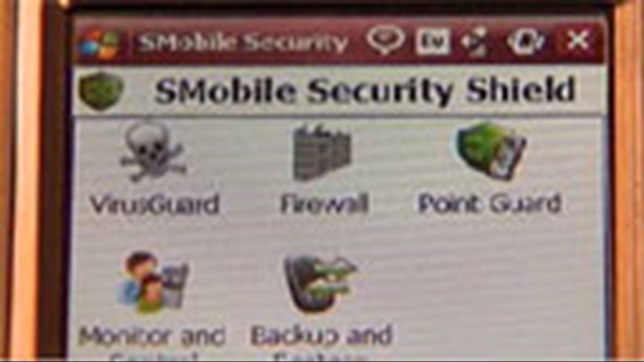644x362 pixels.
Task: Select the Point Guard text label
Action: (489, 203)
